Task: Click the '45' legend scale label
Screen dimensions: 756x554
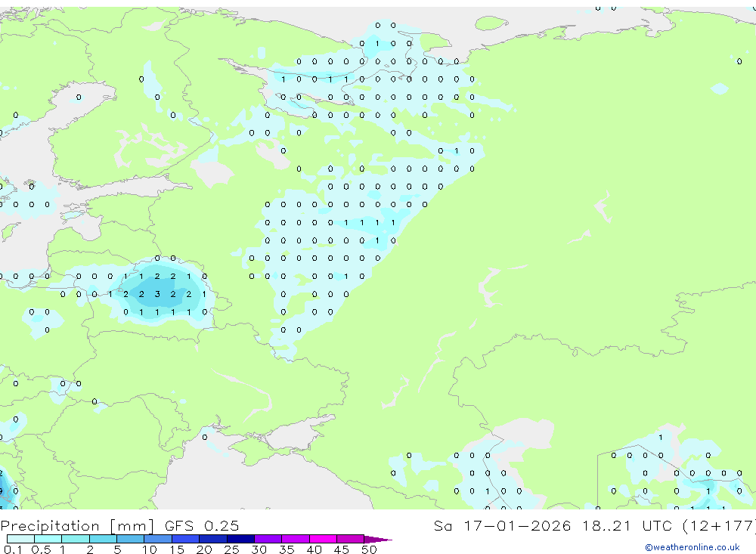Action: point(342,549)
